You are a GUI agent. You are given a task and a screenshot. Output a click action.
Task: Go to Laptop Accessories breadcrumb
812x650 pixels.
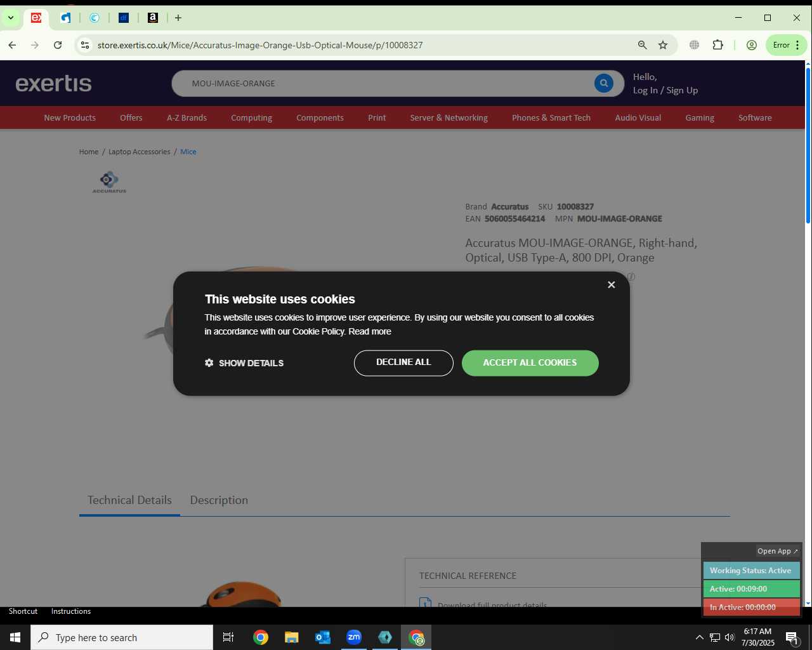pyautogui.click(x=139, y=152)
